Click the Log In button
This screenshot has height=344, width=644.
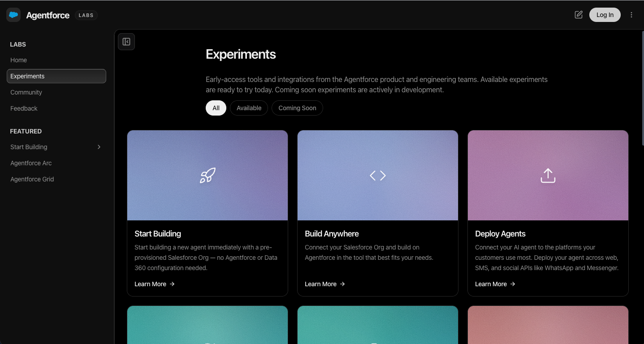605,15
